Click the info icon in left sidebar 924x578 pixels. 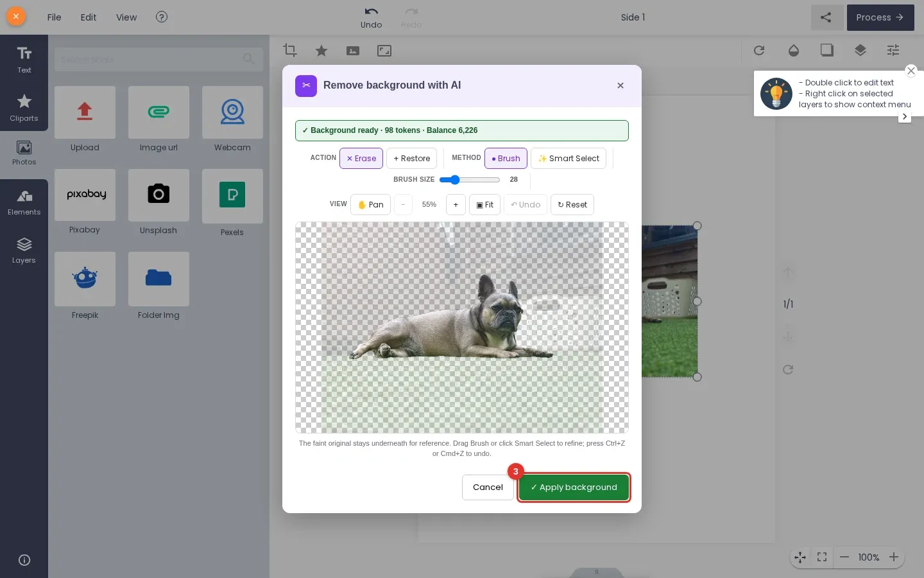pyautogui.click(x=24, y=560)
